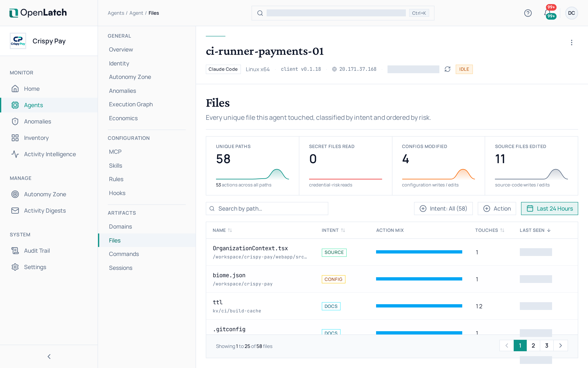Click the Crispy Pay organization logo
The height and width of the screenshot is (368, 588).
(x=18, y=41)
